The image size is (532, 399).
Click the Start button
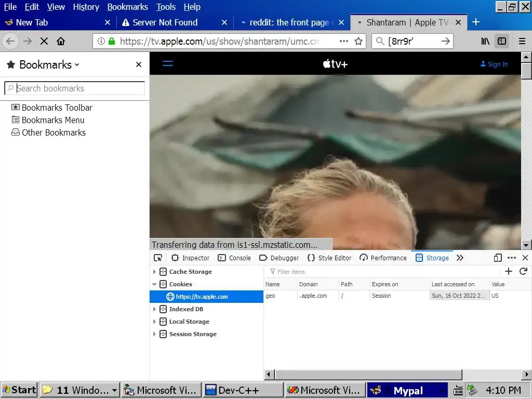[19, 390]
